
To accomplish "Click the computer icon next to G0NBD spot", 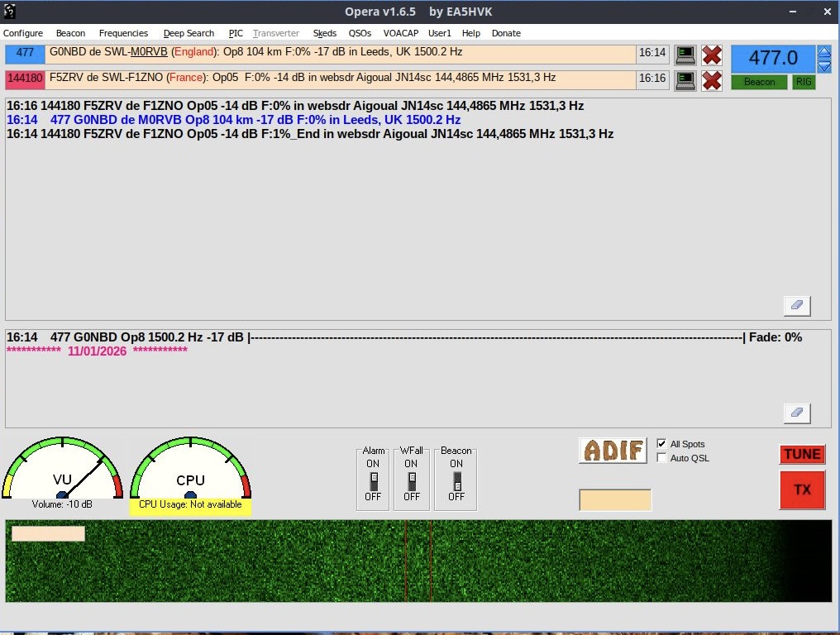I will [685, 52].
